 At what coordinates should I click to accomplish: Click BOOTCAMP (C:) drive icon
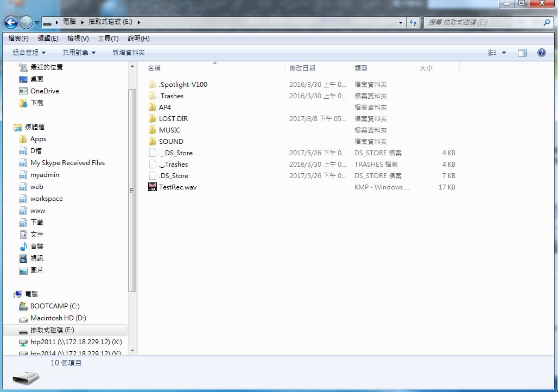tap(23, 306)
